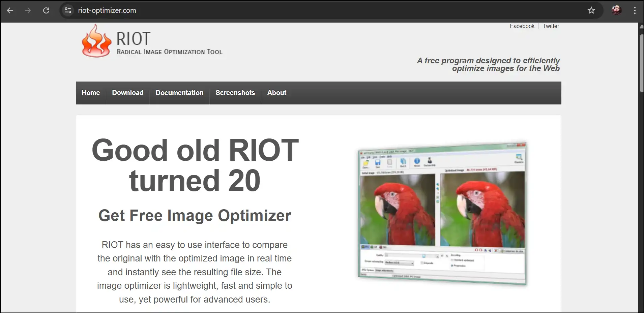644x313 pixels.
Task: Click the browser forward arrow
Action: pos(28,10)
